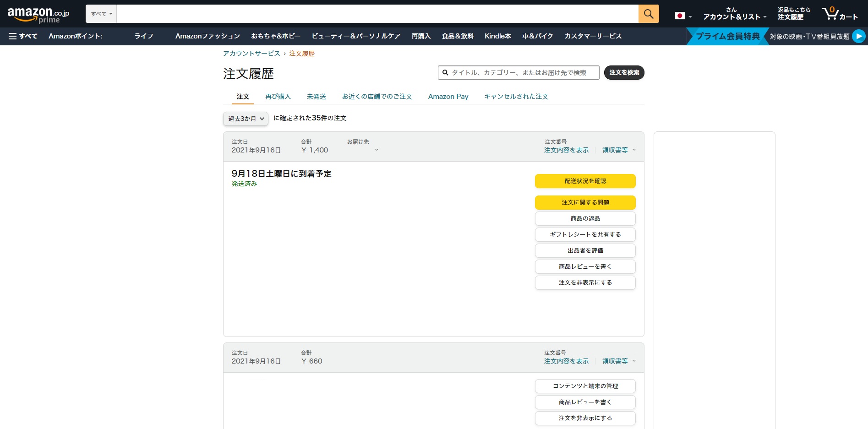Expand 領収書等 on the ¥660 order
868x429 pixels.
619,361
